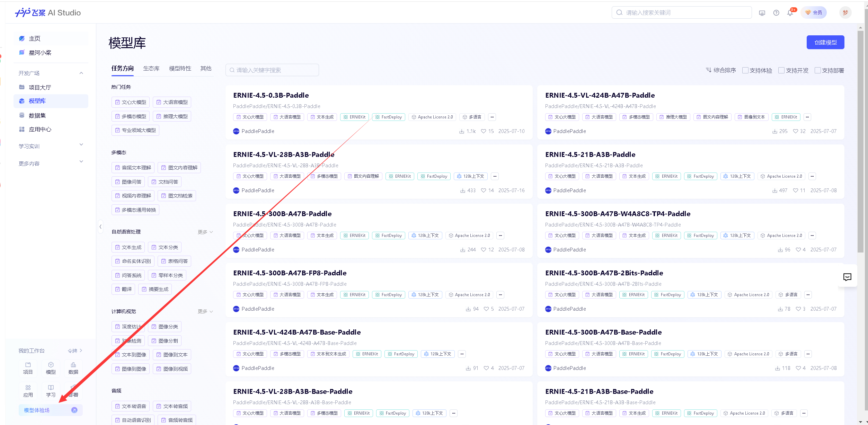
Task: Open the 综合排序 sorting dropdown
Action: (x=721, y=70)
